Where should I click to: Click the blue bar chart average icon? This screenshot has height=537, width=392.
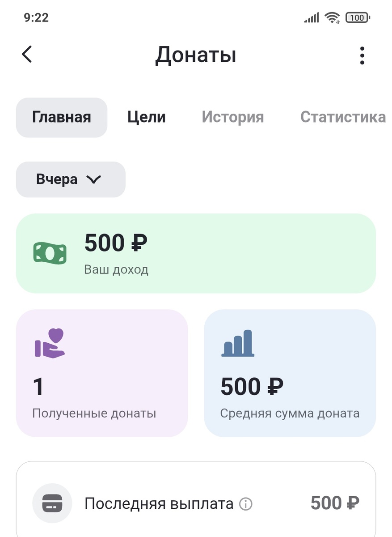tap(238, 343)
